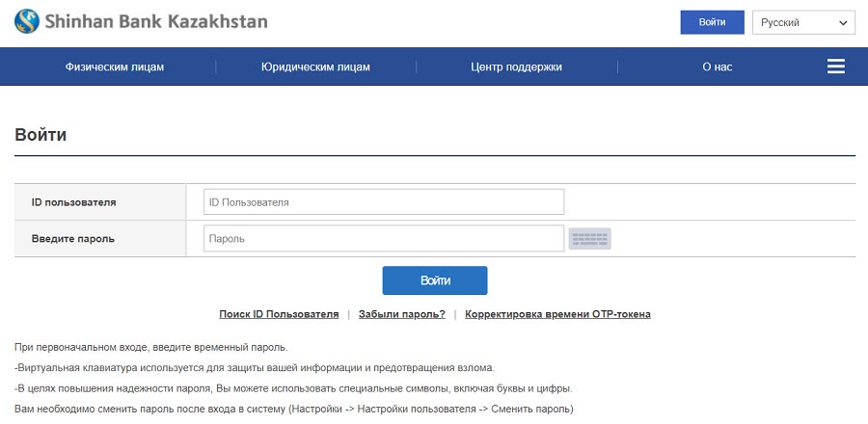Open the hamburger menu in navigation bar
Image resolution: width=868 pixels, height=424 pixels.
[836, 66]
